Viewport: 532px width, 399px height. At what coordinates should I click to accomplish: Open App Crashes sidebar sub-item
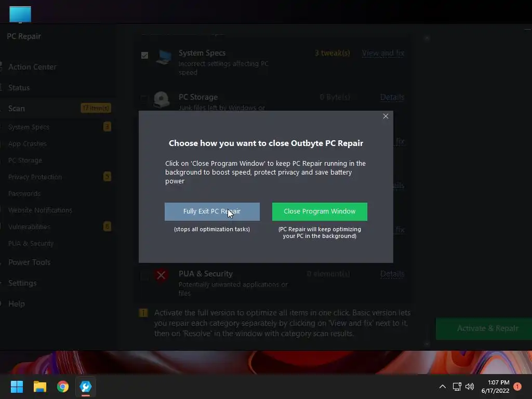28,143
